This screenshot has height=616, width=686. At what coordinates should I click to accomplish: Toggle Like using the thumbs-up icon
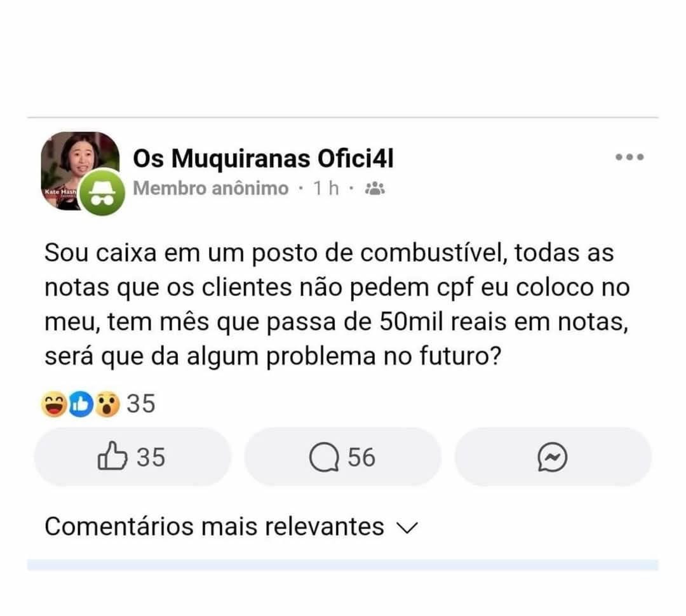(112, 457)
